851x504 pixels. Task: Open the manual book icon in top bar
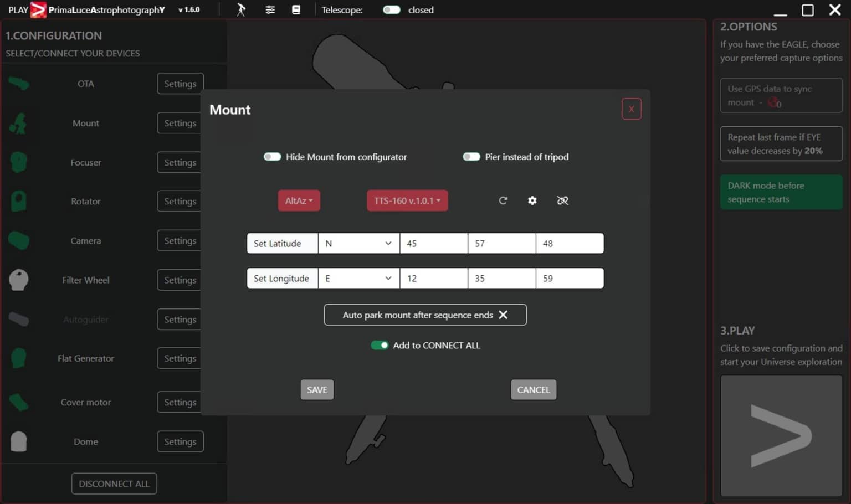coord(296,10)
